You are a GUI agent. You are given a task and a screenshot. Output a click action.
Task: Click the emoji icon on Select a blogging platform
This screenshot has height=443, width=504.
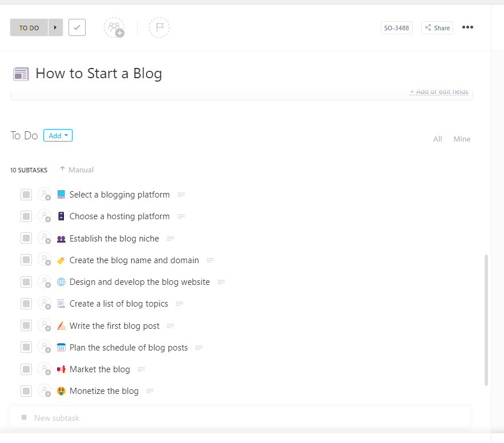[61, 194]
